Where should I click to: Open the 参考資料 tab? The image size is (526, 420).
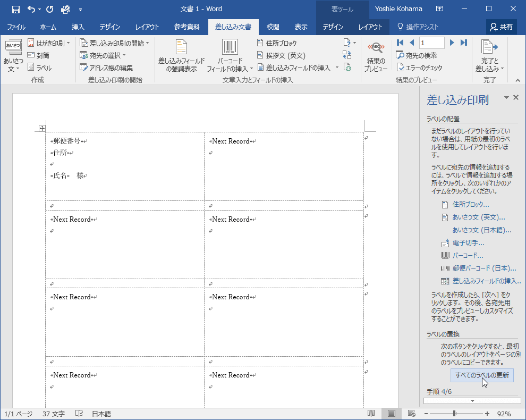click(187, 27)
